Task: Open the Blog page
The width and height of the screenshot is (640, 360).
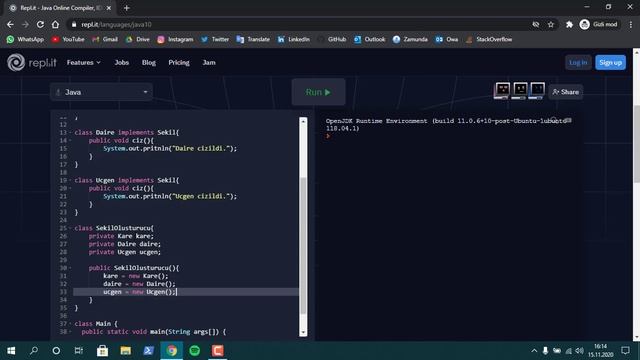Action: [149, 62]
